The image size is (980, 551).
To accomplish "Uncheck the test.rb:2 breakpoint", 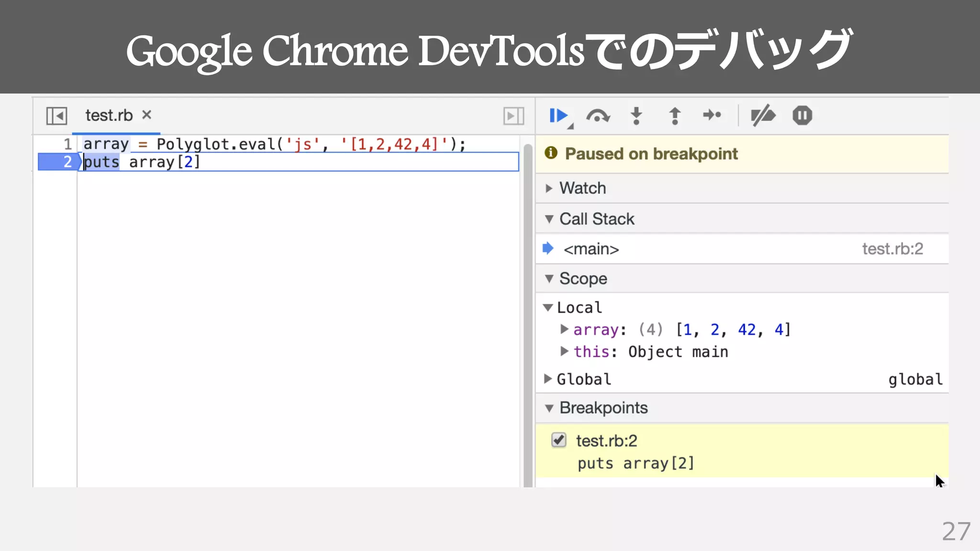I will point(558,440).
